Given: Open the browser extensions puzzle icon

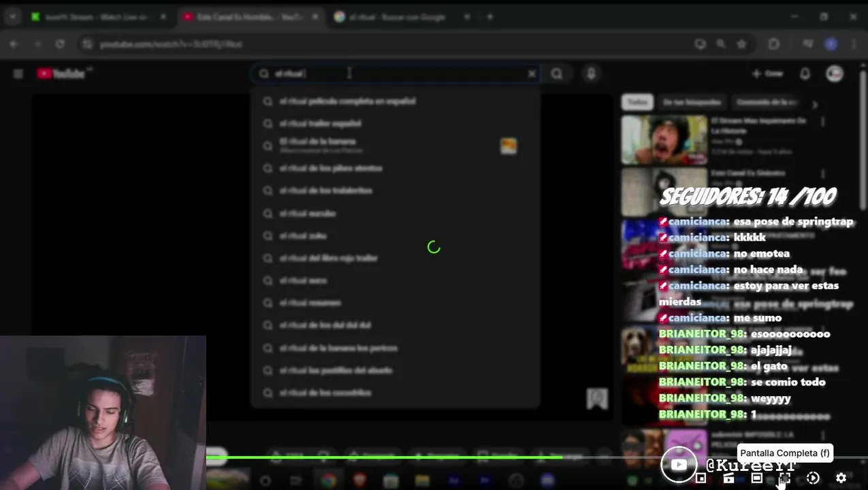Looking at the screenshot, I should [x=773, y=44].
